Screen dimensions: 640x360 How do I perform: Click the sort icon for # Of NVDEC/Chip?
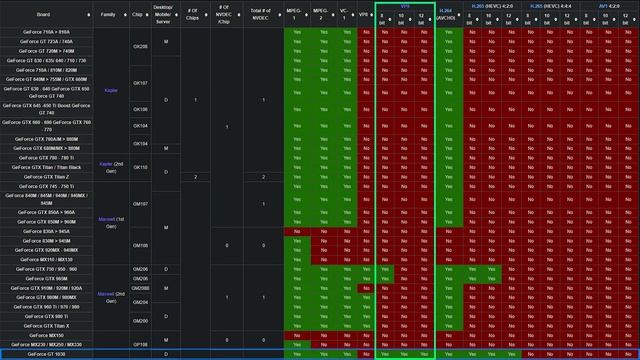(x=239, y=15)
